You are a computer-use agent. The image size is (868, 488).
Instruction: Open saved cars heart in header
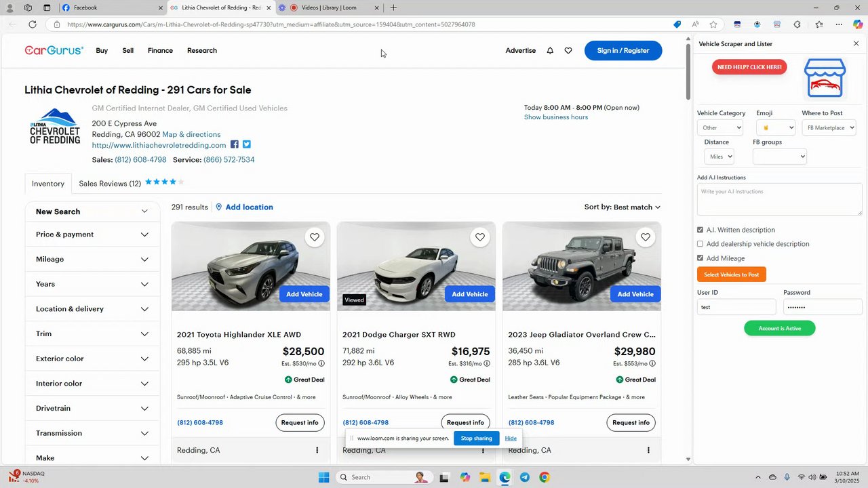point(568,51)
